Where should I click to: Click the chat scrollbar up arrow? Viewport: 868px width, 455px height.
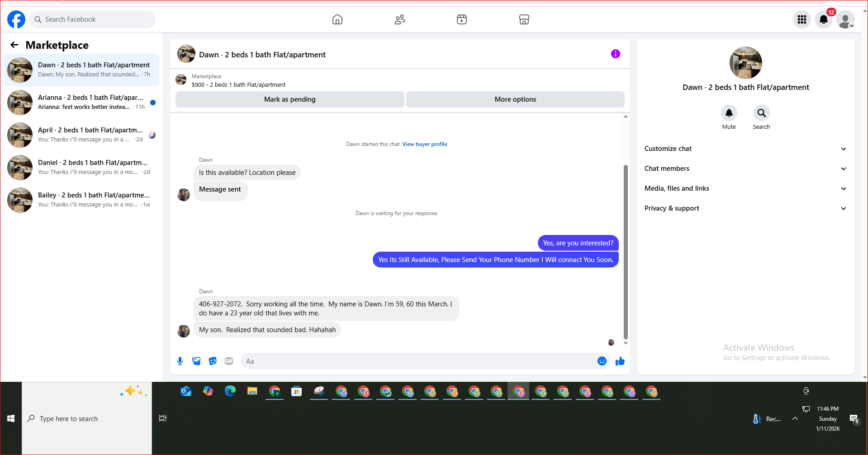[x=626, y=117]
